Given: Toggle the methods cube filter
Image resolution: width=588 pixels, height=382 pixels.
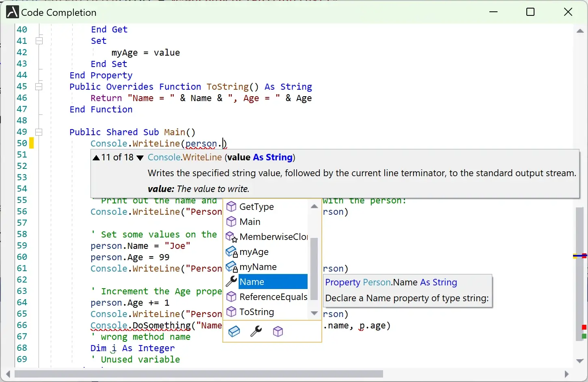Looking at the screenshot, I should 278,332.
